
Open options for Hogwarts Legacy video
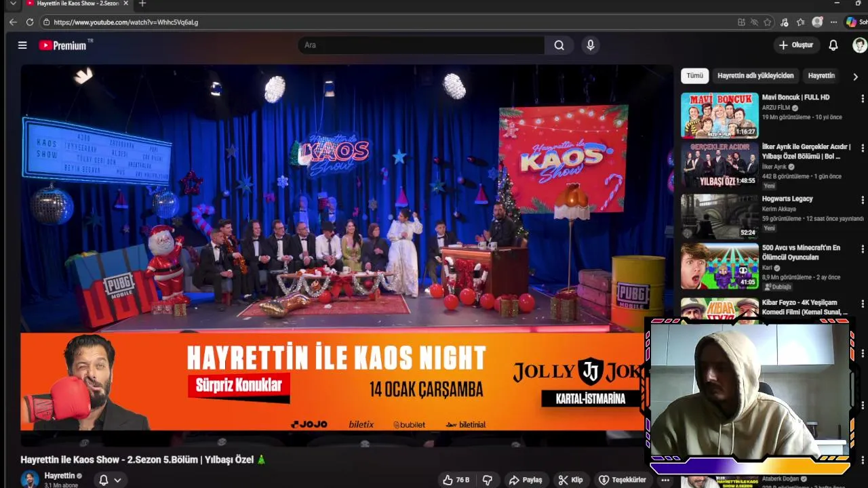[x=863, y=200]
